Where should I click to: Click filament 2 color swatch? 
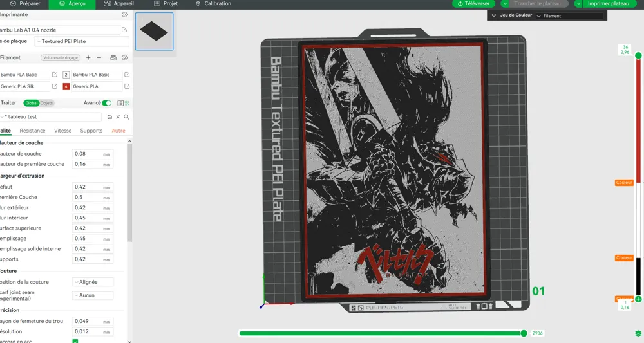pos(66,75)
